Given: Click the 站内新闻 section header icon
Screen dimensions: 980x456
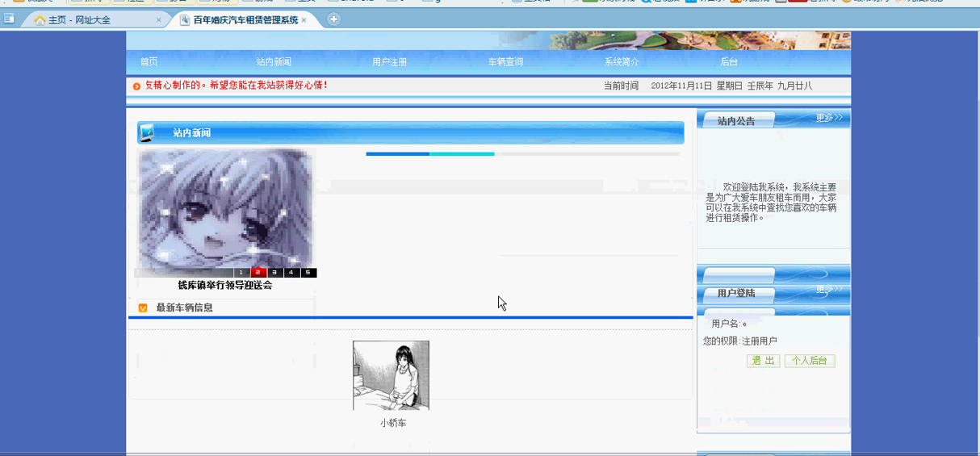Looking at the screenshot, I should coord(146,133).
